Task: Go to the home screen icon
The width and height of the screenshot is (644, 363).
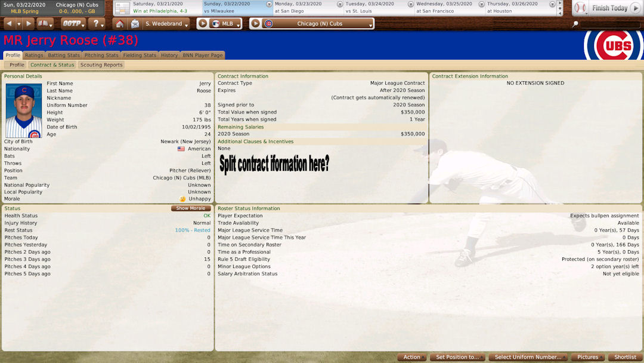Action: [x=120, y=24]
